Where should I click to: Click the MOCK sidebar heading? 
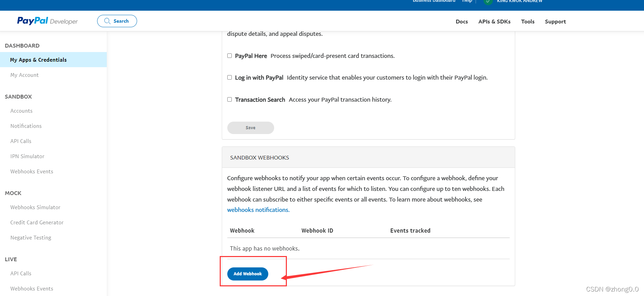pos(13,193)
